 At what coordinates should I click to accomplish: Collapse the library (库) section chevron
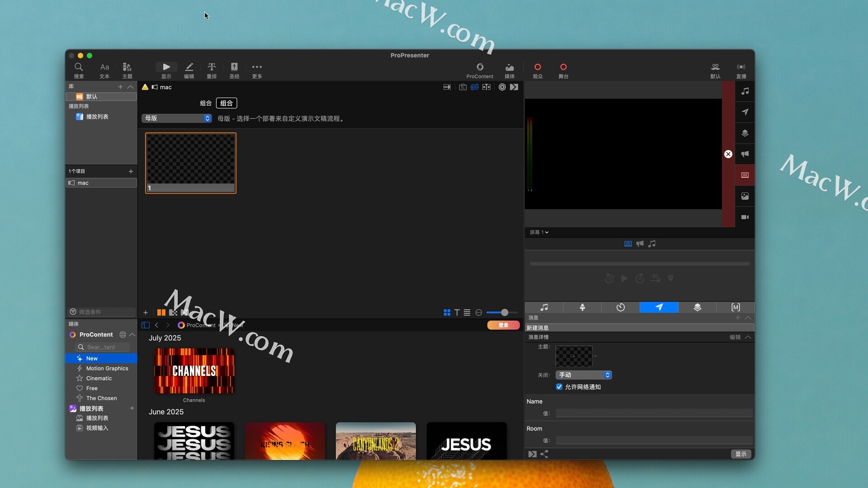[x=131, y=87]
